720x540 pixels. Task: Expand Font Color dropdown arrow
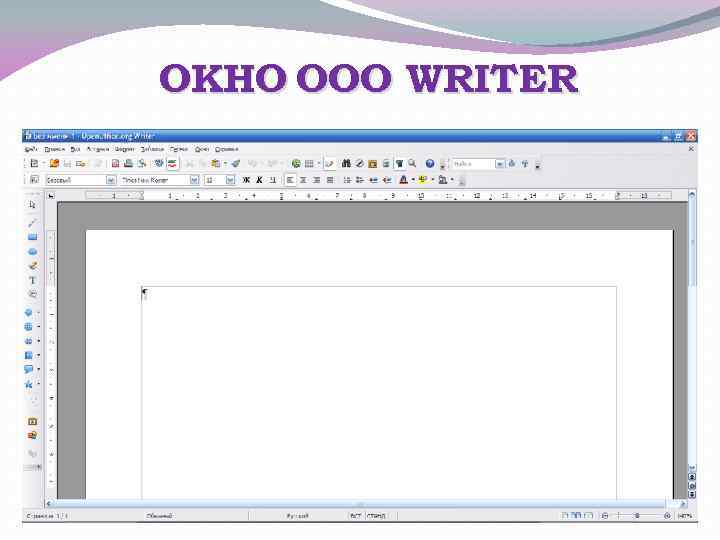pos(413,180)
